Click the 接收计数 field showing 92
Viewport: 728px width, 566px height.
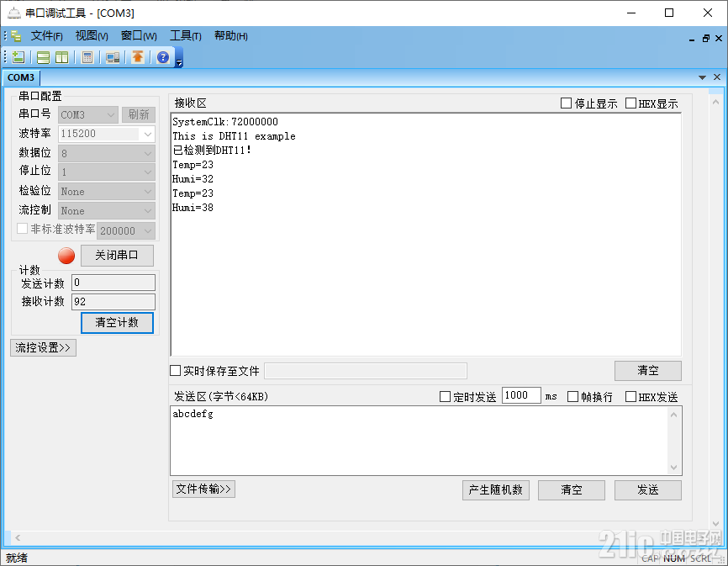(113, 302)
